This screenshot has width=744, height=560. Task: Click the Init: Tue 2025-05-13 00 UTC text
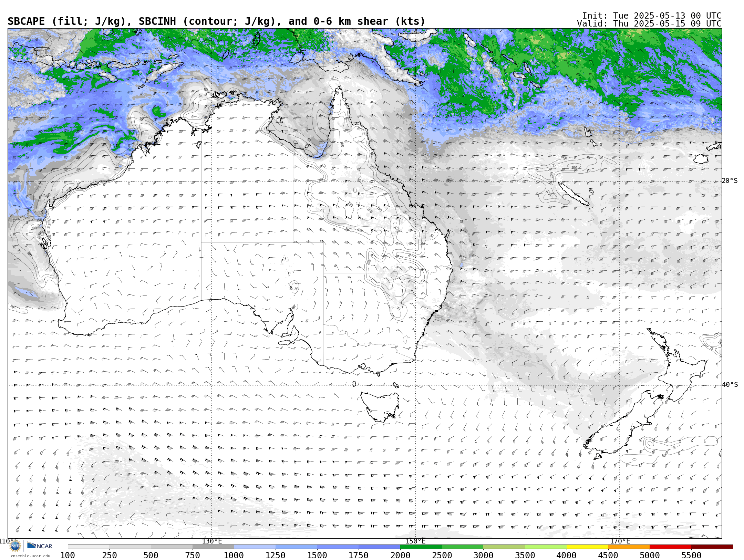coord(652,16)
